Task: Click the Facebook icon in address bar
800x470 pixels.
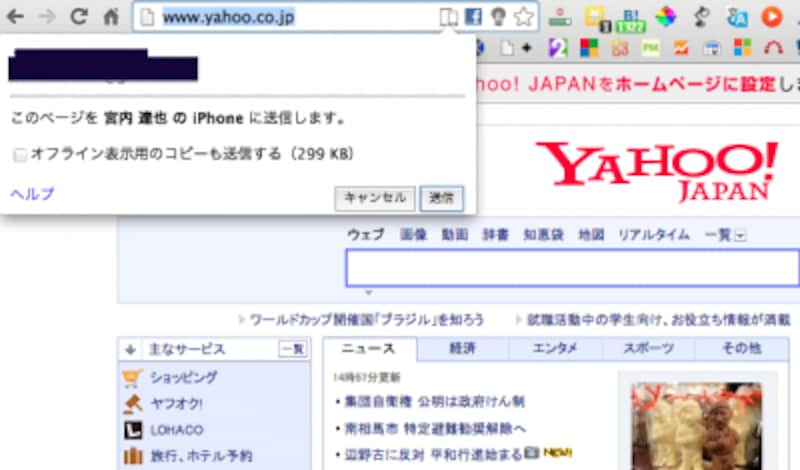Action: coord(473,17)
